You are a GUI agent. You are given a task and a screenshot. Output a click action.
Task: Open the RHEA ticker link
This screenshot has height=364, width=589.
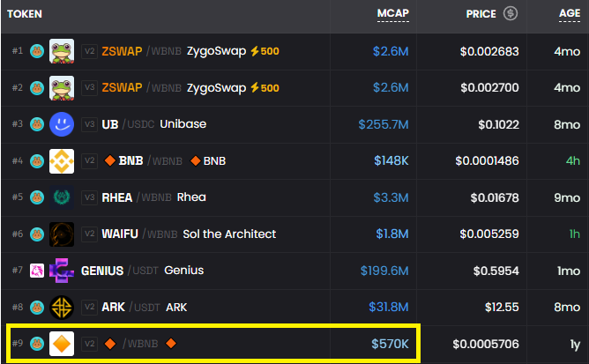click(116, 197)
